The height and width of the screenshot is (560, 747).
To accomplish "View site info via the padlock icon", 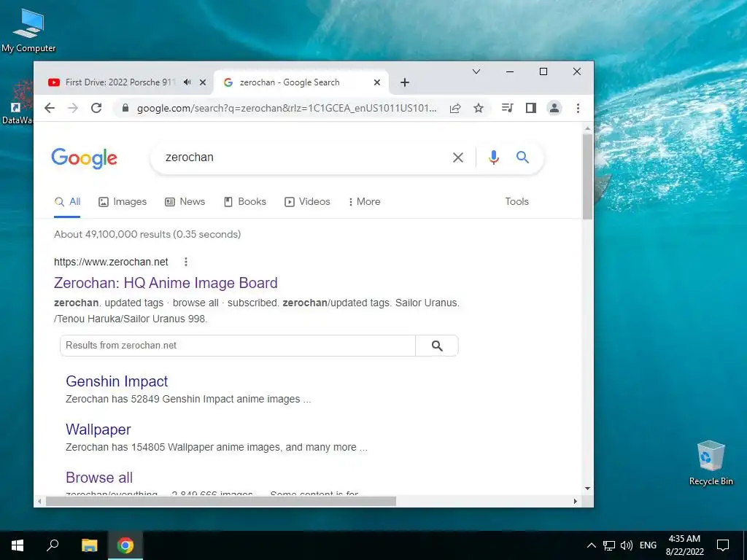I will pyautogui.click(x=125, y=108).
